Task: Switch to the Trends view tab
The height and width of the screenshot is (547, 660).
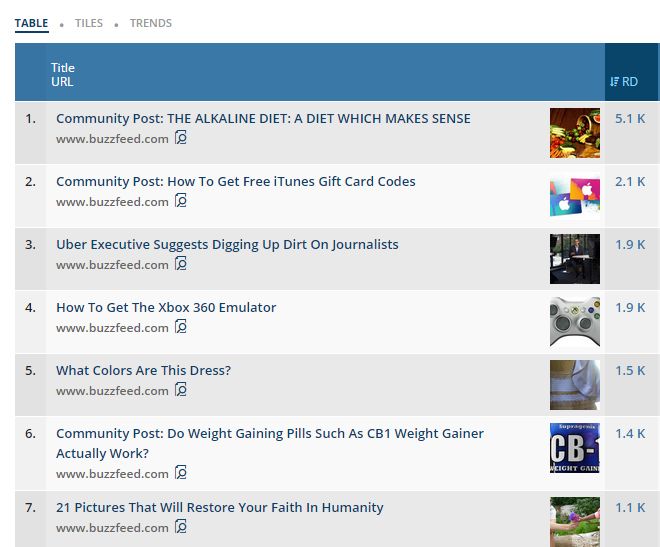Action: tap(150, 23)
